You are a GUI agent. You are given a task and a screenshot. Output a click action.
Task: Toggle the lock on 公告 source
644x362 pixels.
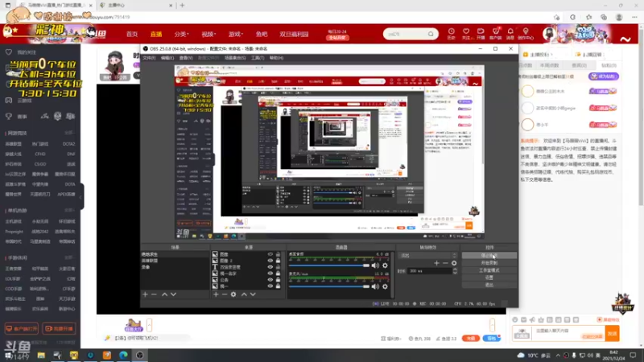coord(278,280)
